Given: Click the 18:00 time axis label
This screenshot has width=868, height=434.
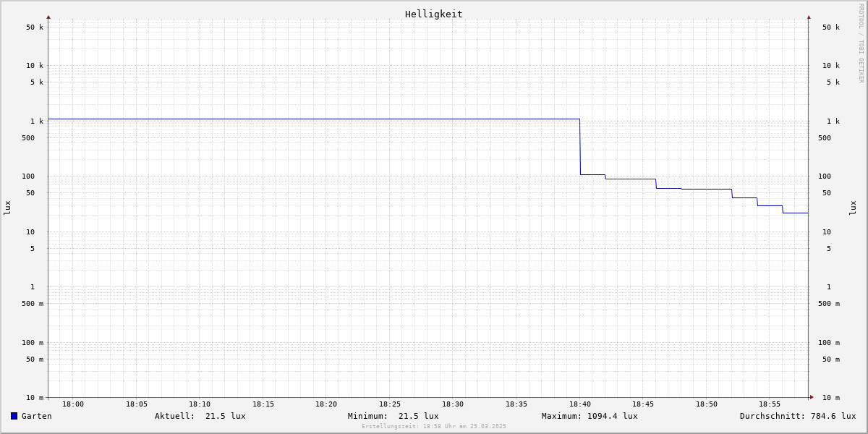Looking at the screenshot, I should [x=73, y=404].
